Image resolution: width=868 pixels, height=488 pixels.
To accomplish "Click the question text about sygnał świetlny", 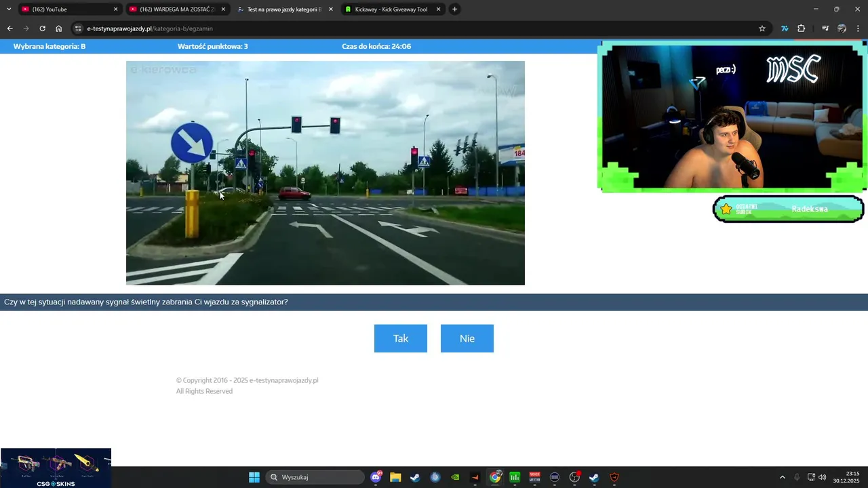I will click(x=146, y=302).
